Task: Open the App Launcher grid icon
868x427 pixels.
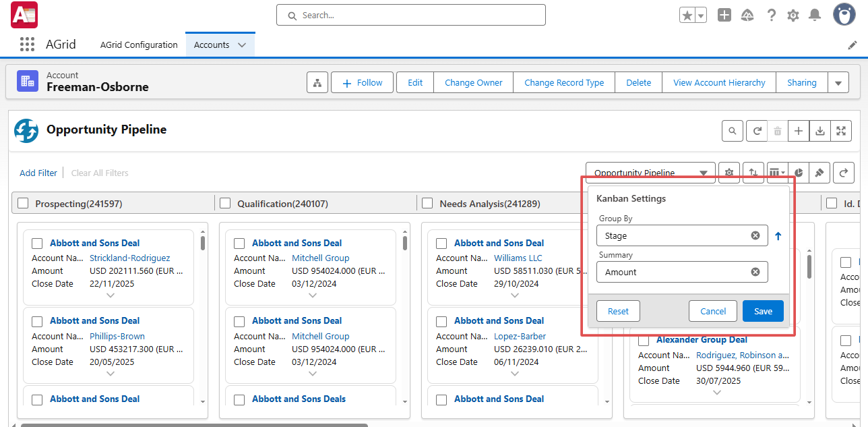Action: pyautogui.click(x=27, y=45)
